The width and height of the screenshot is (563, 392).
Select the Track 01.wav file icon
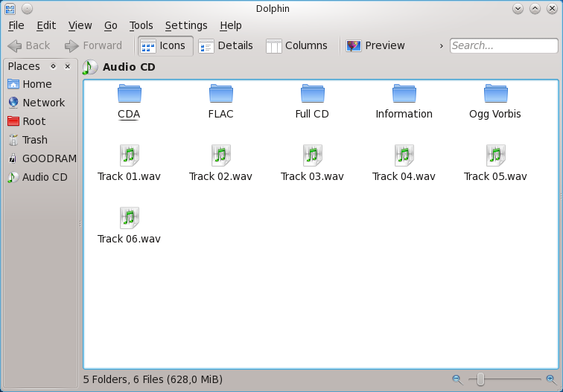click(x=130, y=155)
